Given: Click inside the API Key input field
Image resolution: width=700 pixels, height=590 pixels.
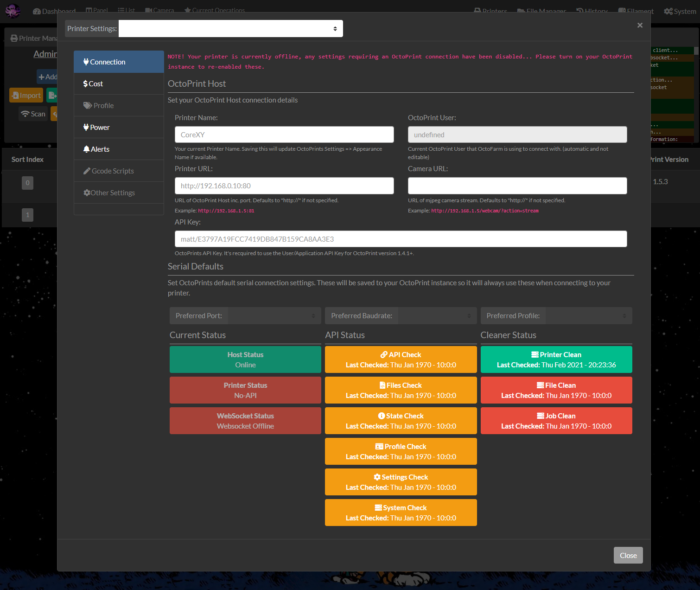Looking at the screenshot, I should pos(401,239).
